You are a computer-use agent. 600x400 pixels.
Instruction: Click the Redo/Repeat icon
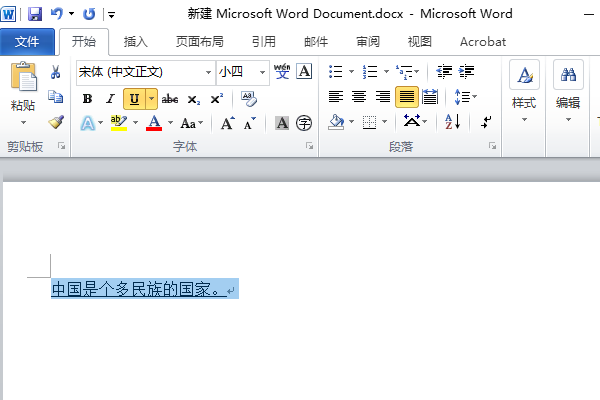pyautogui.click(x=89, y=14)
